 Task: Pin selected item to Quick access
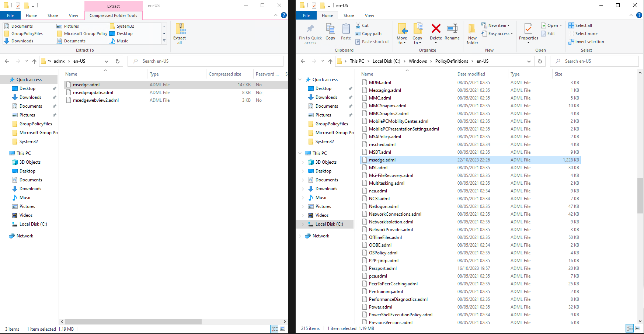[x=310, y=33]
